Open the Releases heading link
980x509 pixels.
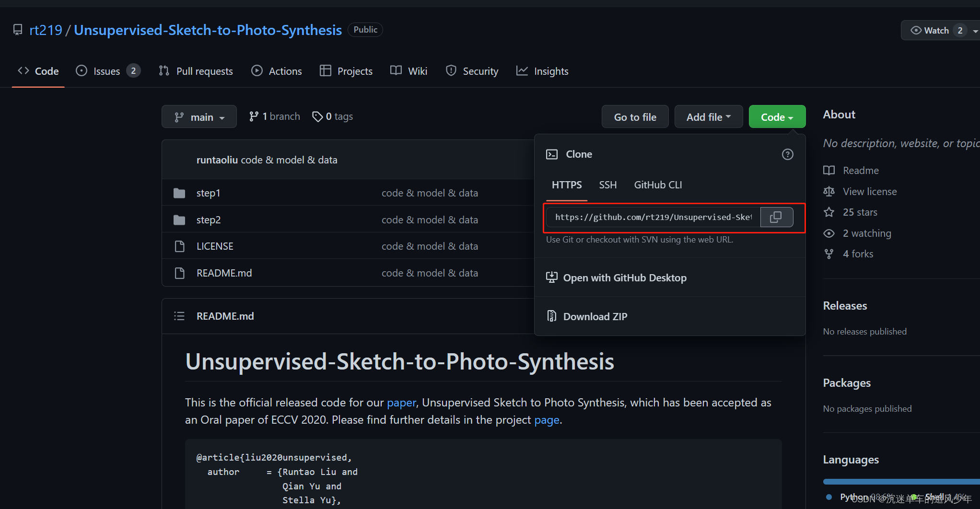pyautogui.click(x=845, y=306)
